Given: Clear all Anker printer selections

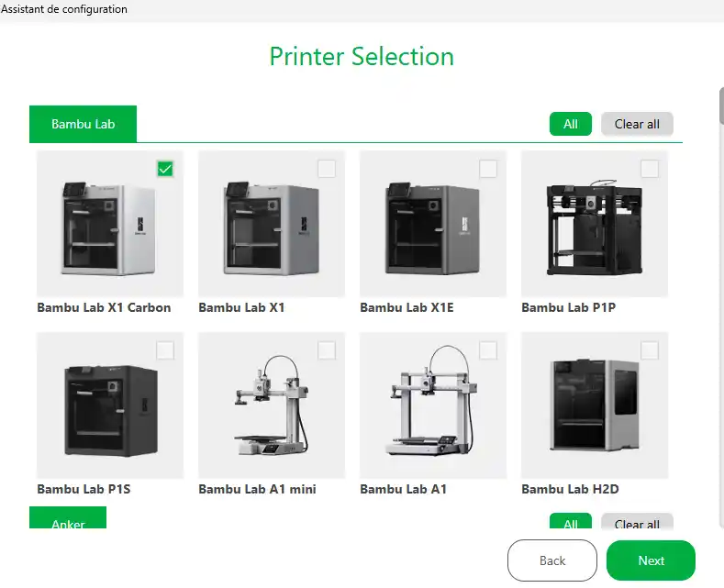Looking at the screenshot, I should 637,522.
